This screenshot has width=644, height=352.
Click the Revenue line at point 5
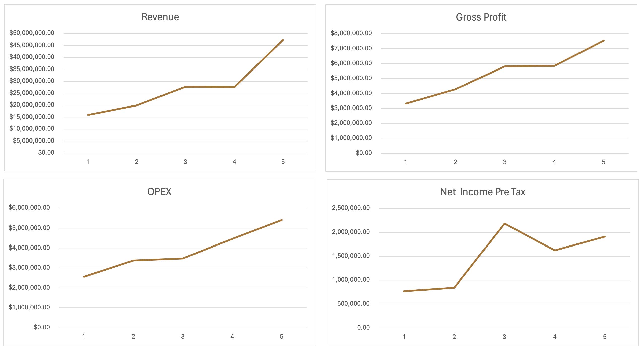[x=283, y=40]
